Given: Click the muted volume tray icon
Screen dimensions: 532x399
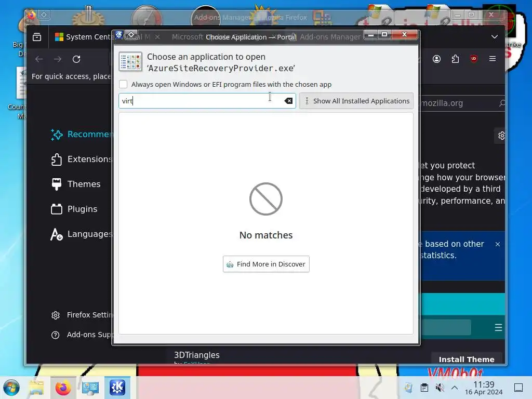Looking at the screenshot, I should [440, 388].
